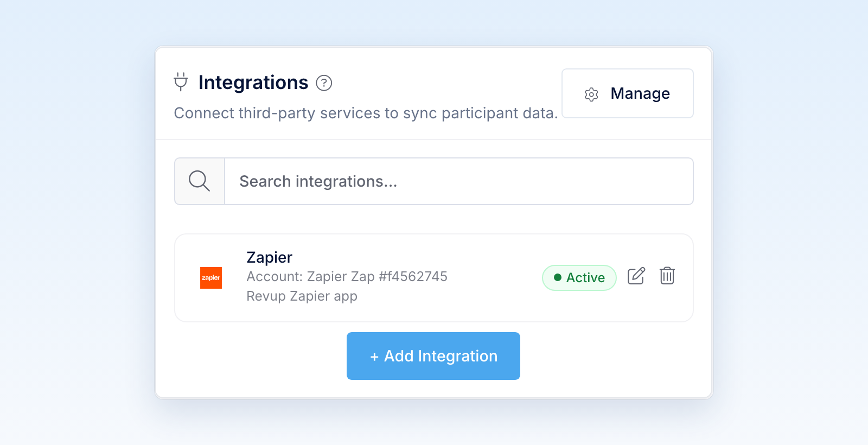This screenshot has width=868, height=445.
Task: Click the 'Revup Zapier app' text
Action: [302, 296]
